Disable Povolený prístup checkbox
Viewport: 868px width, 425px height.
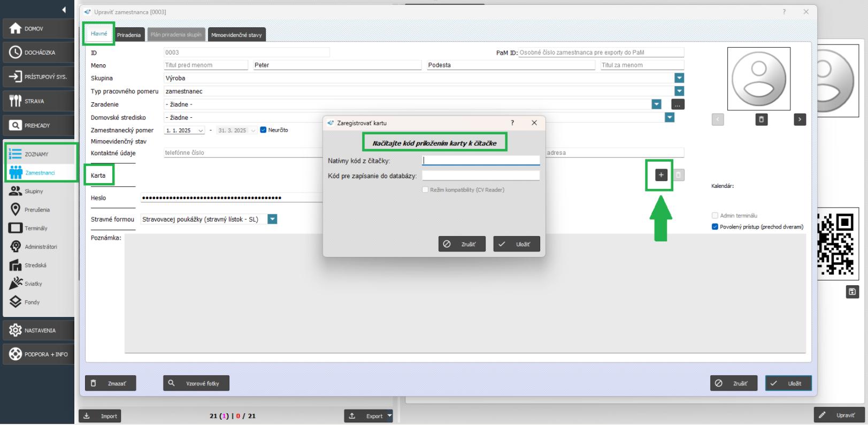point(715,226)
